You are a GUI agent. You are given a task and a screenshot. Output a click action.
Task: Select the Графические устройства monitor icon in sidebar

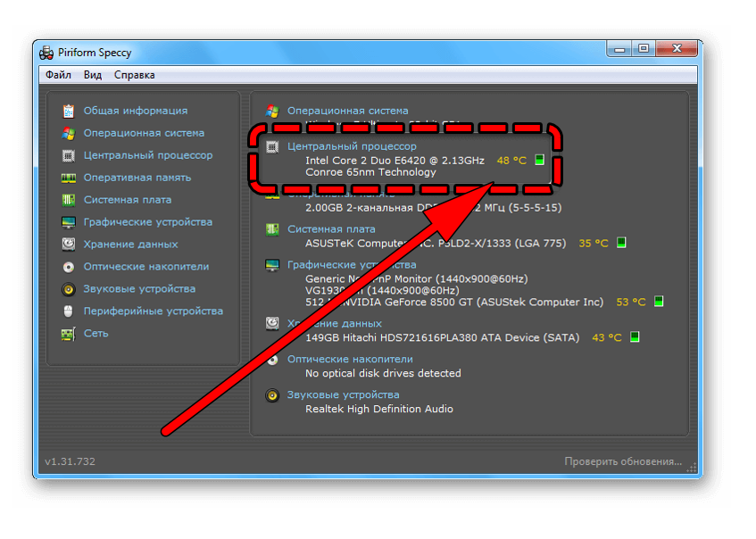click(x=69, y=222)
